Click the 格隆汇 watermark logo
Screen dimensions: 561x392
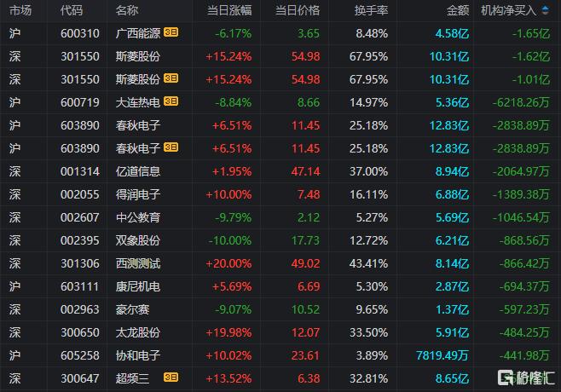pyautogui.click(x=526, y=378)
